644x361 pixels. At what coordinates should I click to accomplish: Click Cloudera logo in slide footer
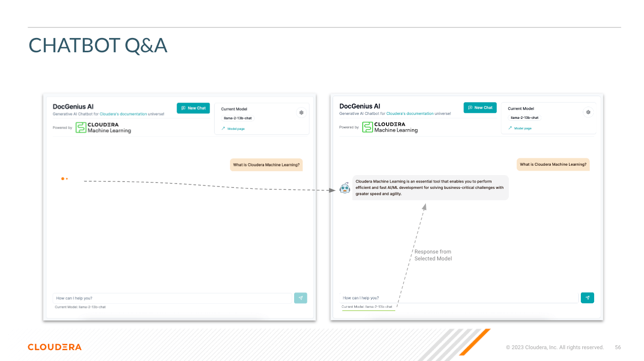54,347
